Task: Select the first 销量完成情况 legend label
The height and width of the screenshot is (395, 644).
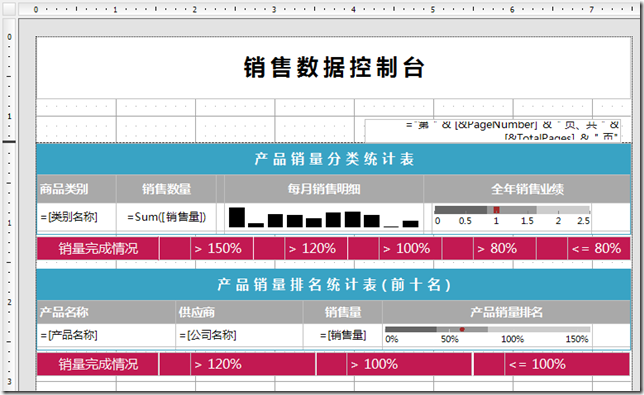Action: (x=98, y=248)
